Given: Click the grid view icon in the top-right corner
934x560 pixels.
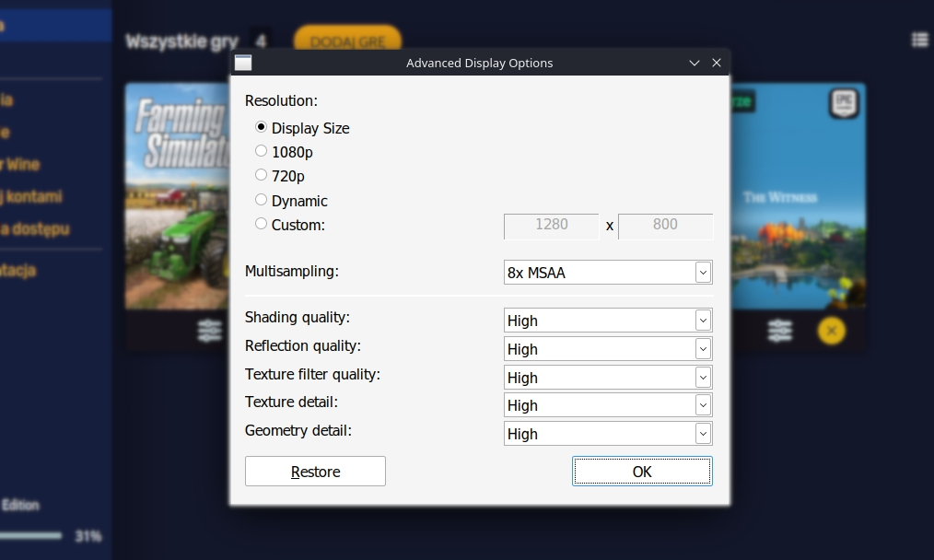Looking at the screenshot, I should coord(919,39).
